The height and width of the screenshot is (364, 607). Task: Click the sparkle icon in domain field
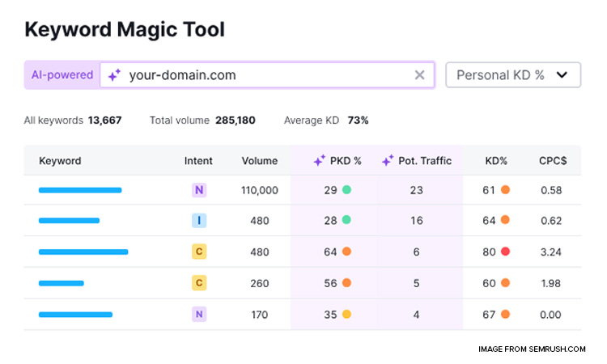click(114, 75)
